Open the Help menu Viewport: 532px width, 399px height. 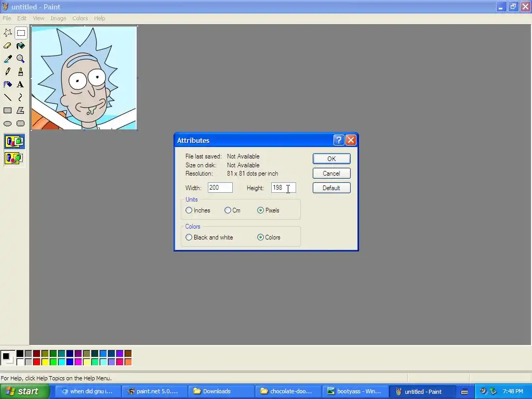pos(99,18)
